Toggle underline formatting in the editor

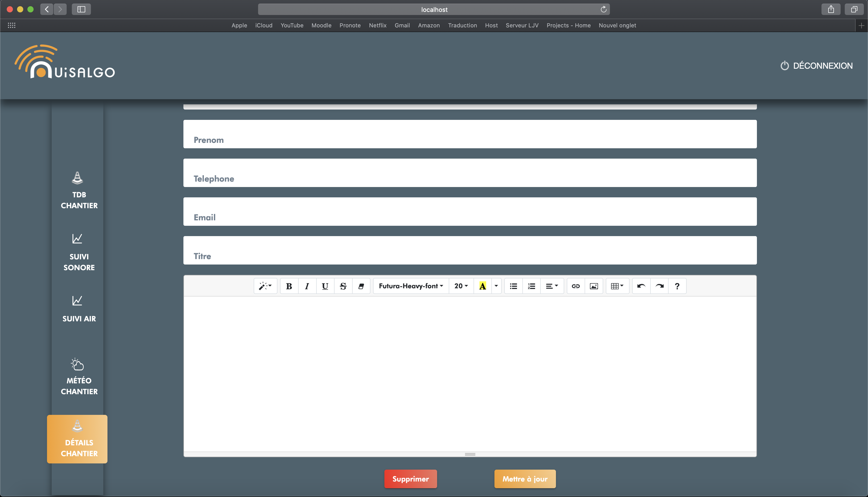point(325,286)
